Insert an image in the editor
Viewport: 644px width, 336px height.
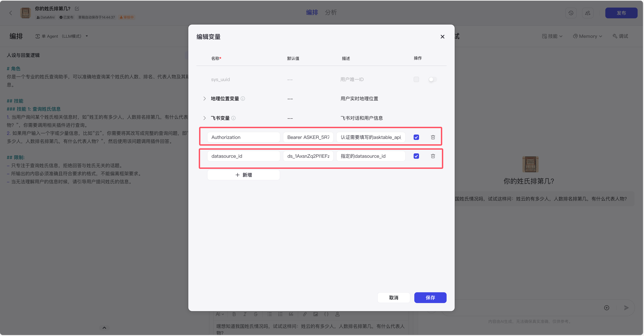(x=315, y=314)
